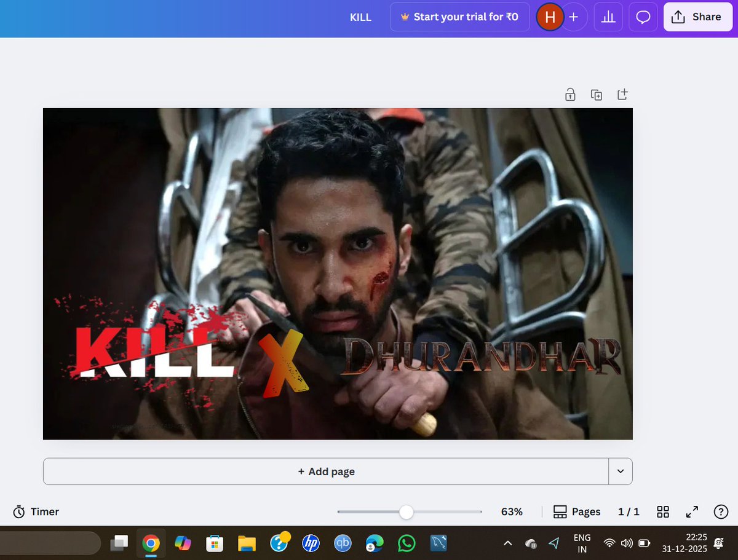The height and width of the screenshot is (560, 738).
Task: Lock the page with padlock icon
Action: pos(570,95)
